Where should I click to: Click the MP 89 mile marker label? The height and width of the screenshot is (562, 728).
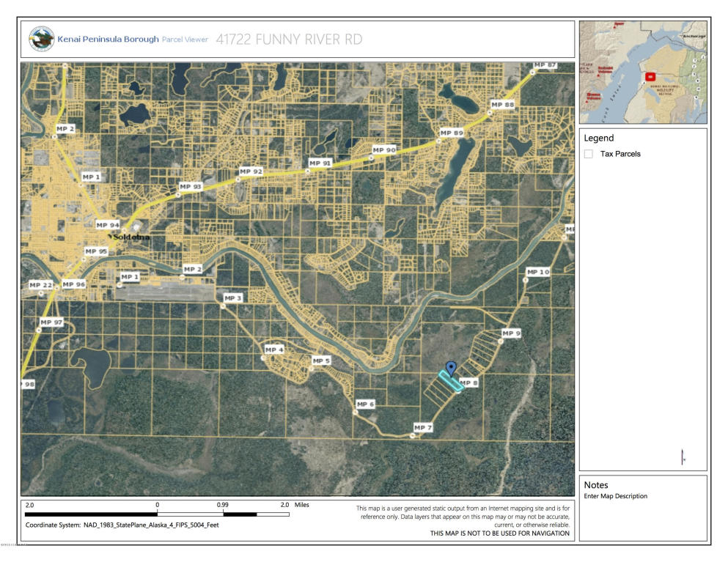pos(452,133)
